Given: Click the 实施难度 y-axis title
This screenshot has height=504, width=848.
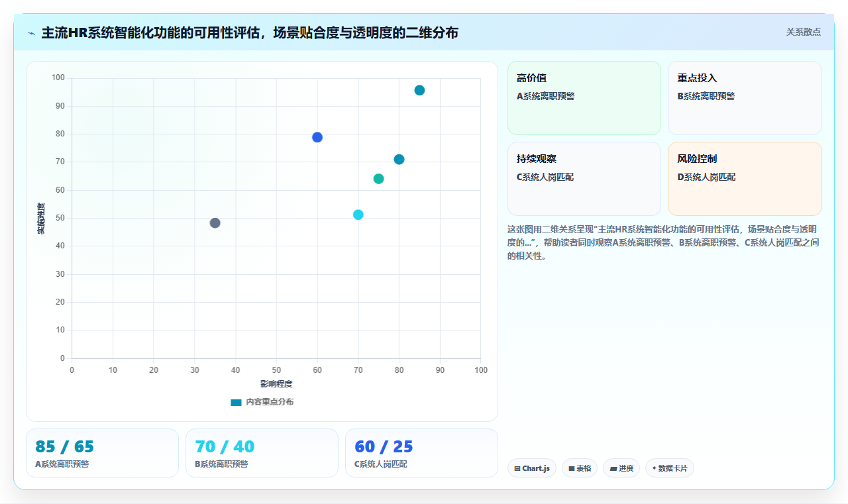Looking at the screenshot, I should [41, 219].
